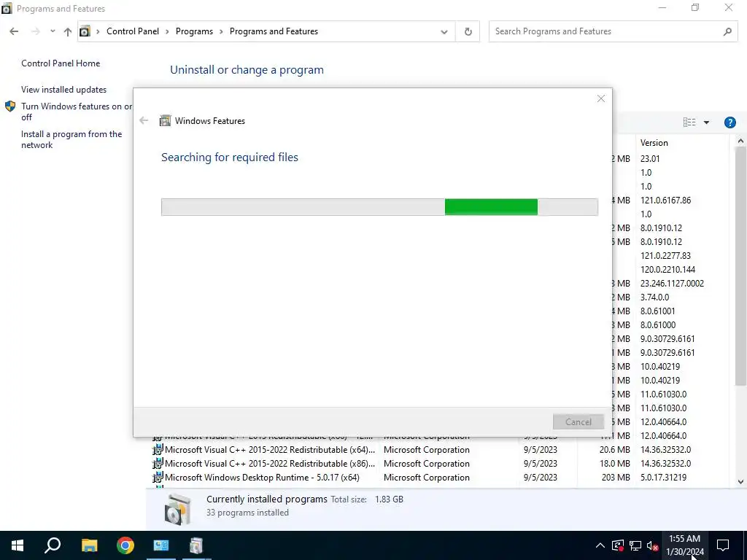Image resolution: width=747 pixels, height=560 pixels.
Task: Switch to Control Panel taskbar window
Action: [161, 545]
